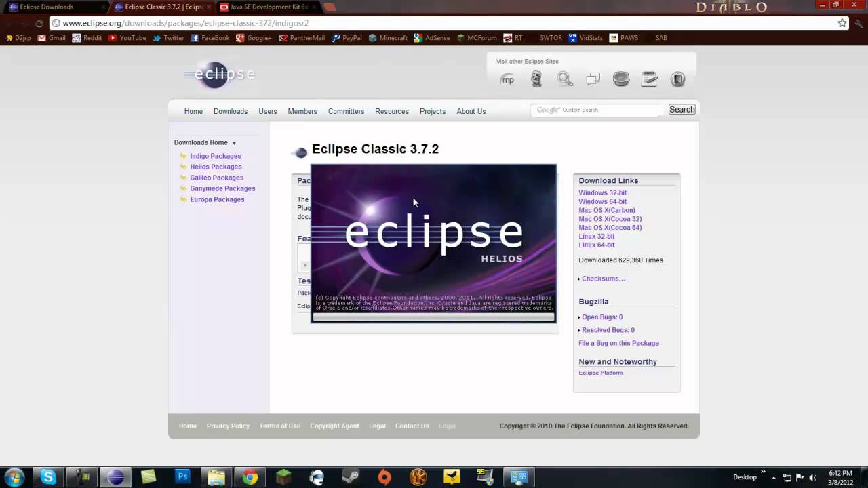Open the Eclipse Platform noteworthy link

[x=600, y=373]
